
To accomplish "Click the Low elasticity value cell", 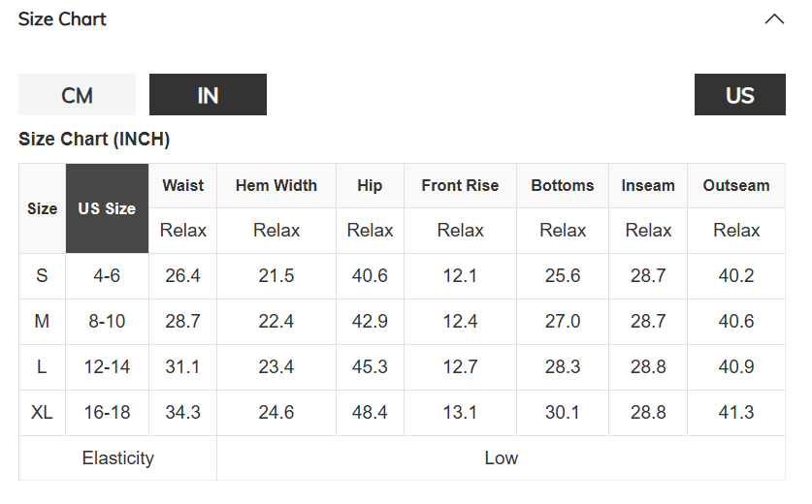I will [x=501, y=458].
